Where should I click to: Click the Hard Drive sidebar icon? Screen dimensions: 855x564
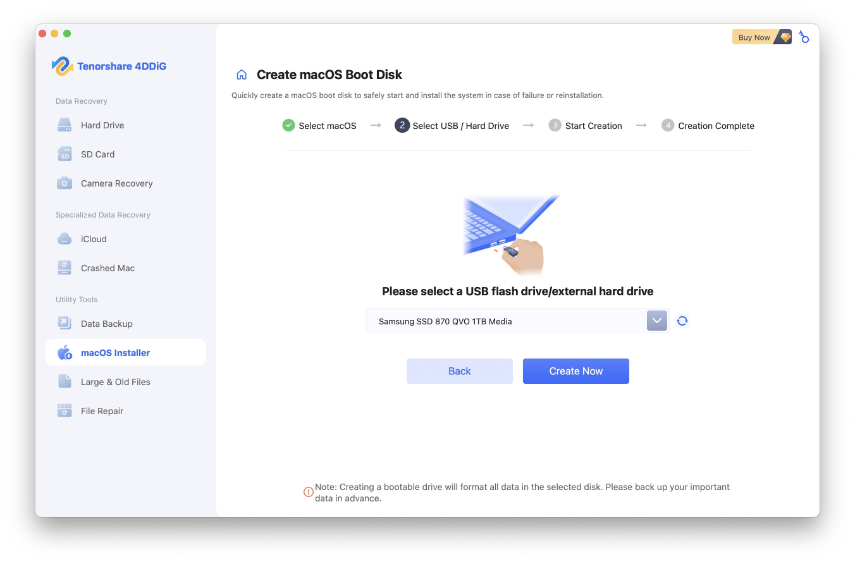64,125
